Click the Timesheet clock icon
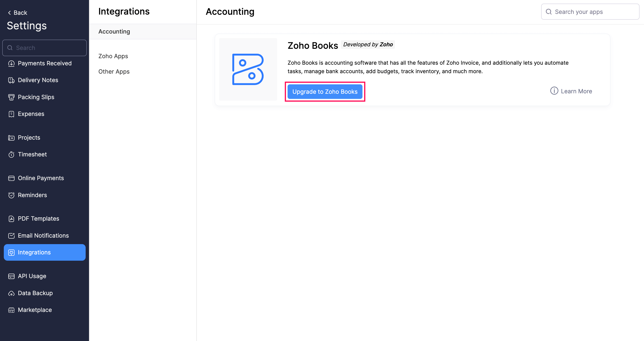The image size is (644, 341). pyautogui.click(x=11, y=155)
